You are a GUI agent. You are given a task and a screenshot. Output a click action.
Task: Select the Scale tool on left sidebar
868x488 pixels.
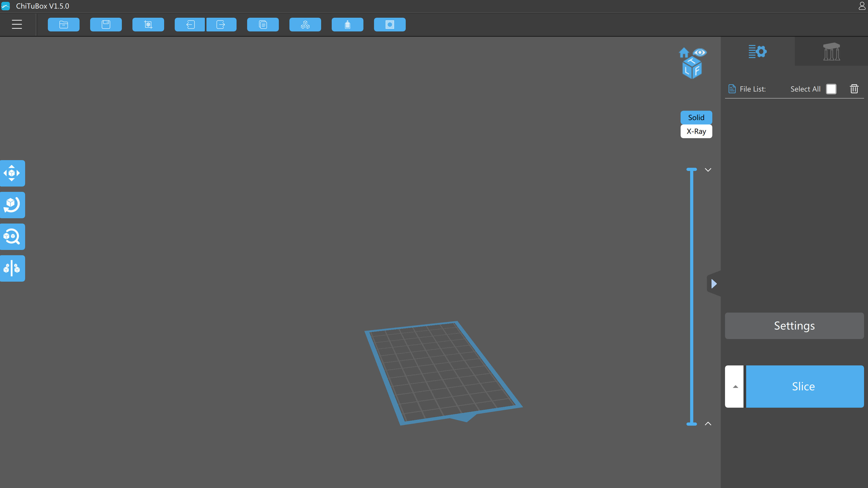pos(12,236)
